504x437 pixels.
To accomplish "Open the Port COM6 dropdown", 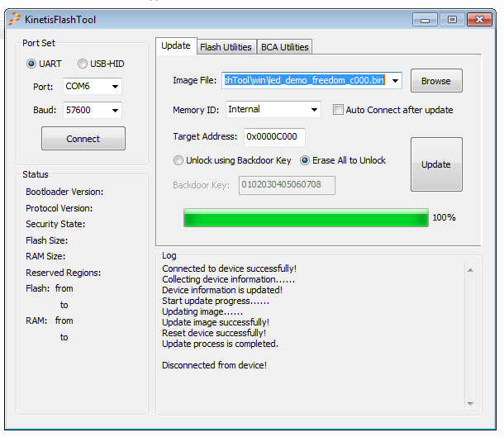I will [x=93, y=86].
